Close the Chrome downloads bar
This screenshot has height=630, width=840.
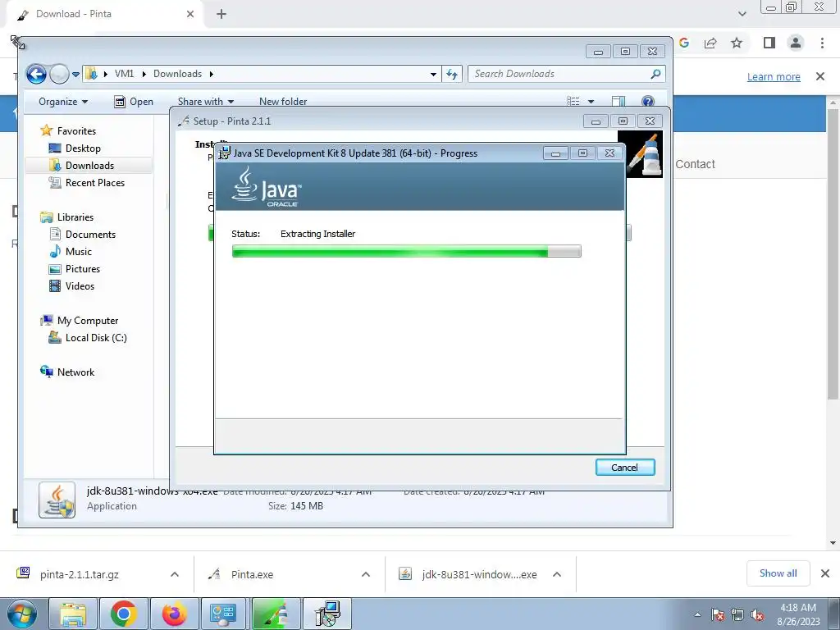click(x=825, y=573)
